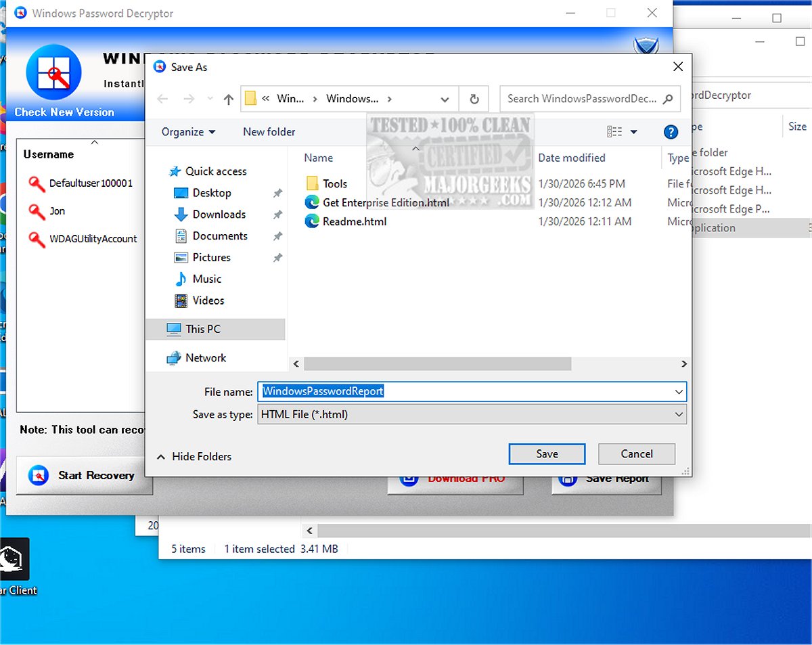Viewport: 812px width, 645px height.
Task: Click the horizontal scrollbar in file list
Action: [437, 364]
